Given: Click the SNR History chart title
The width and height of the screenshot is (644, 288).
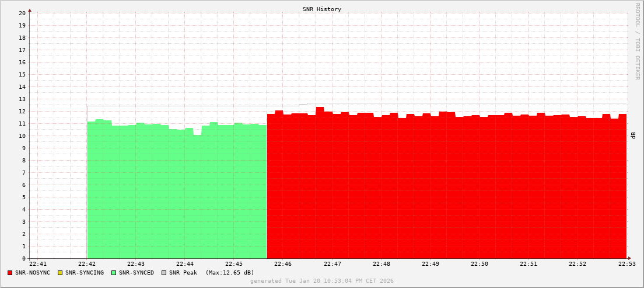Looking at the screenshot, I should point(322,9).
